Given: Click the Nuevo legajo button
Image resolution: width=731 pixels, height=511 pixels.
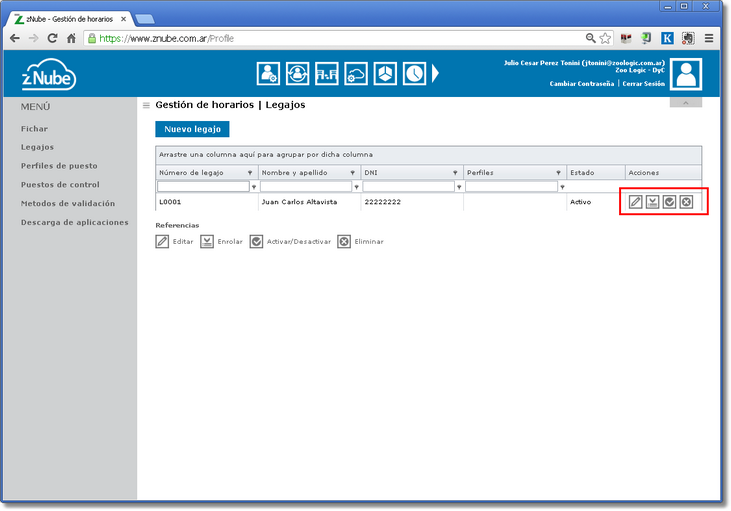Looking at the screenshot, I should (192, 129).
